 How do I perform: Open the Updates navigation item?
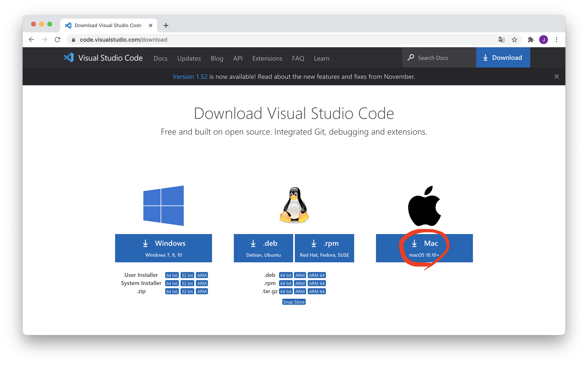pyautogui.click(x=189, y=58)
